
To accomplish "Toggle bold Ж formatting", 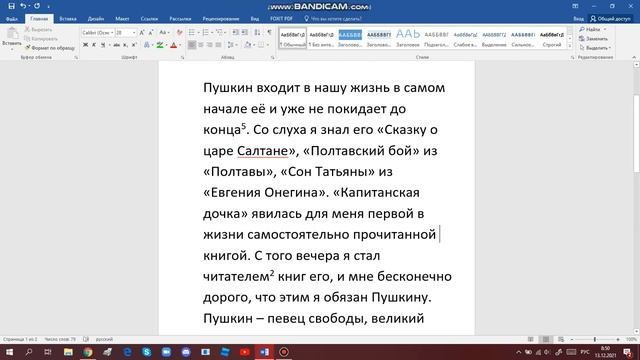I will (x=85, y=45).
